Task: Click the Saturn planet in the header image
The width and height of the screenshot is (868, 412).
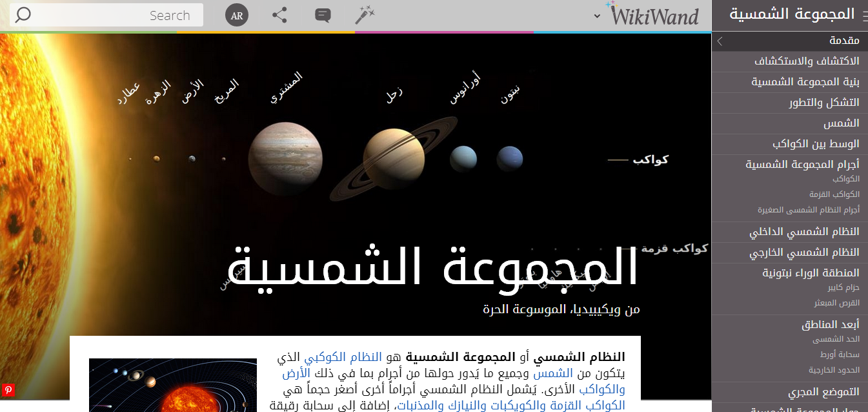Action: (394, 160)
